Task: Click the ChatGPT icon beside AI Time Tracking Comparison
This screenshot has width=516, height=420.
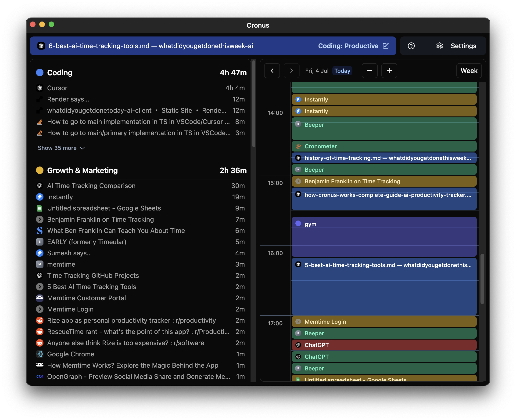Action: click(40, 186)
